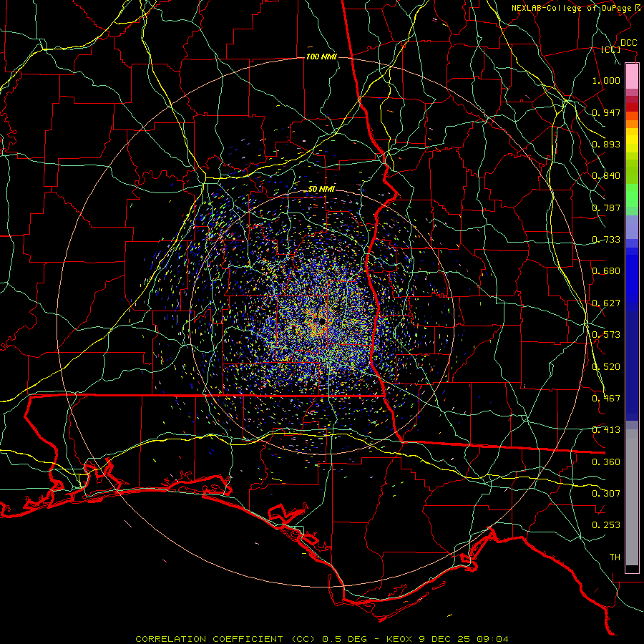
Task: Click the 0.413 scale value
Action: (606, 429)
